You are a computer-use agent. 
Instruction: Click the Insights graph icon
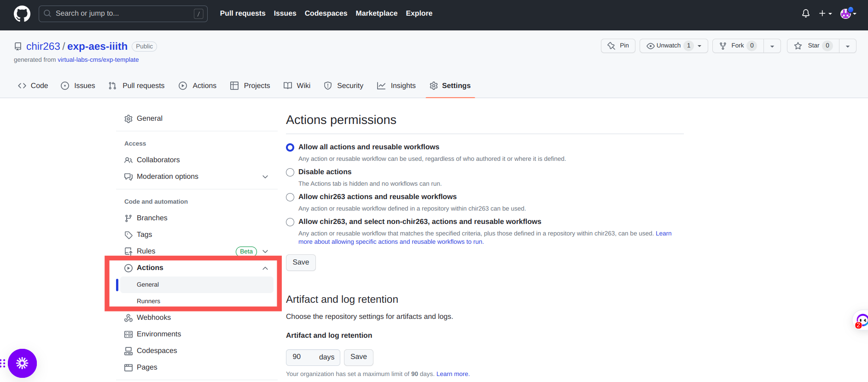(x=381, y=86)
